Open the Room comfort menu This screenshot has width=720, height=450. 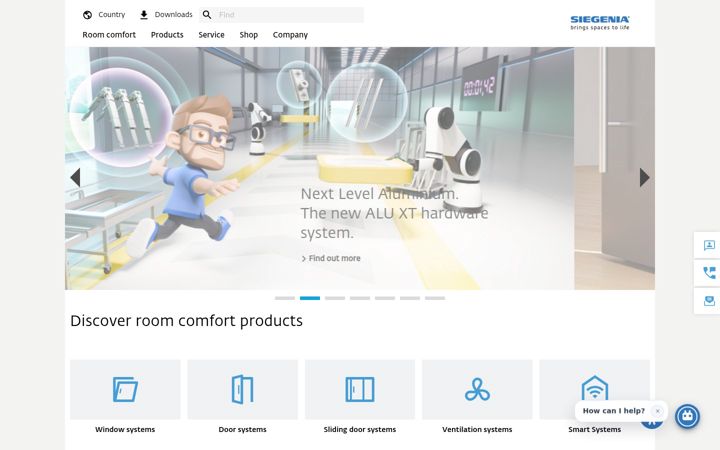109,35
